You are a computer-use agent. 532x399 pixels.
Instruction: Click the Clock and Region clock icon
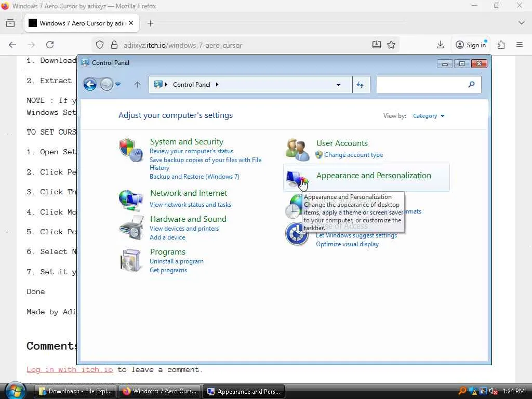coord(293,207)
